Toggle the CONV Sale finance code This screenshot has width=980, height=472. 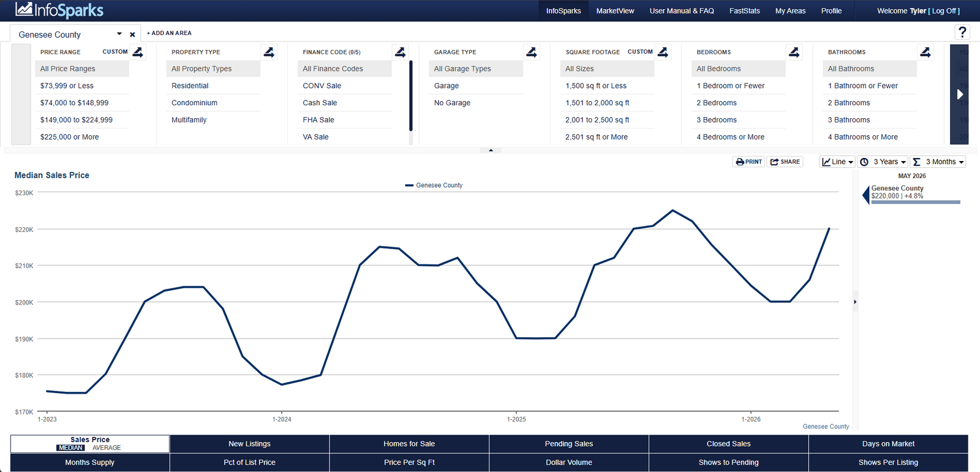coord(345,86)
